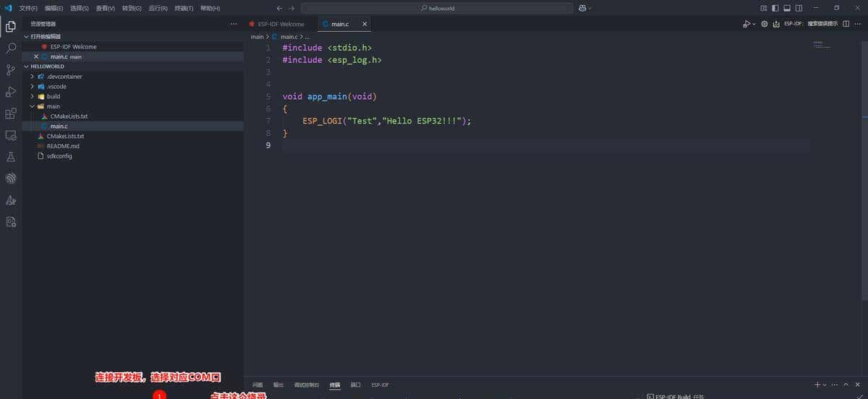
Task: Open the run options dropdown arrow
Action: (754, 24)
